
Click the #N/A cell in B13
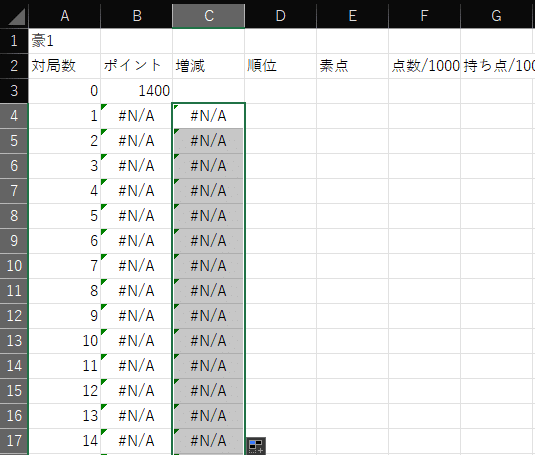136,341
